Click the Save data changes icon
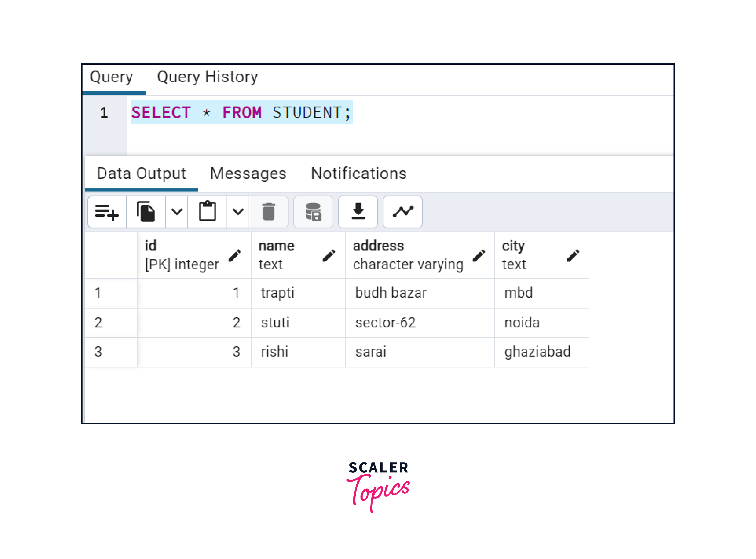Screen dimensions: 756x559 pyautogui.click(x=313, y=212)
